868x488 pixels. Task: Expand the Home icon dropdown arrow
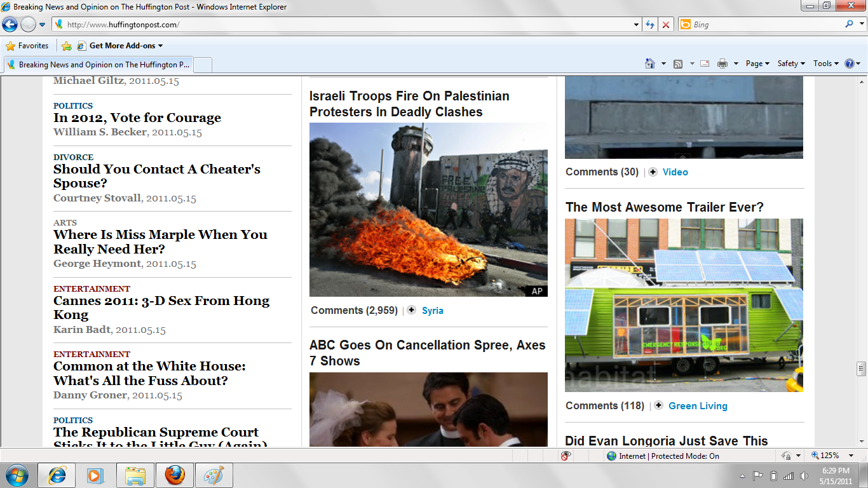tap(664, 64)
